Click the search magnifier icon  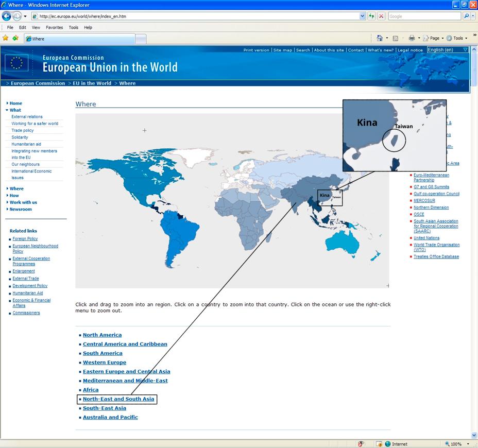pyautogui.click(x=466, y=16)
